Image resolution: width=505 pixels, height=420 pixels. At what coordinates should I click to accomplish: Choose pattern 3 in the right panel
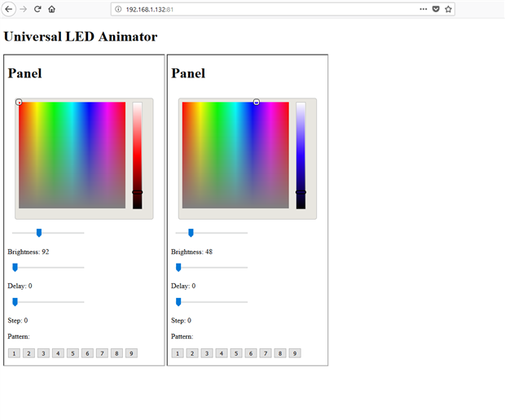(x=207, y=353)
